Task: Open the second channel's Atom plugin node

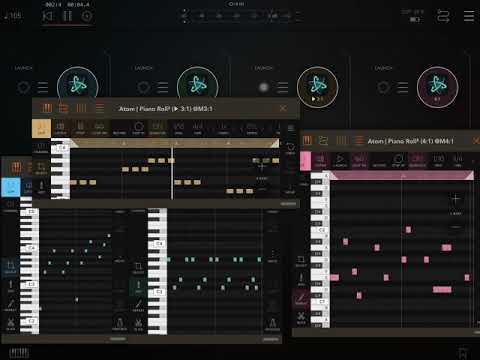Action: (198, 84)
